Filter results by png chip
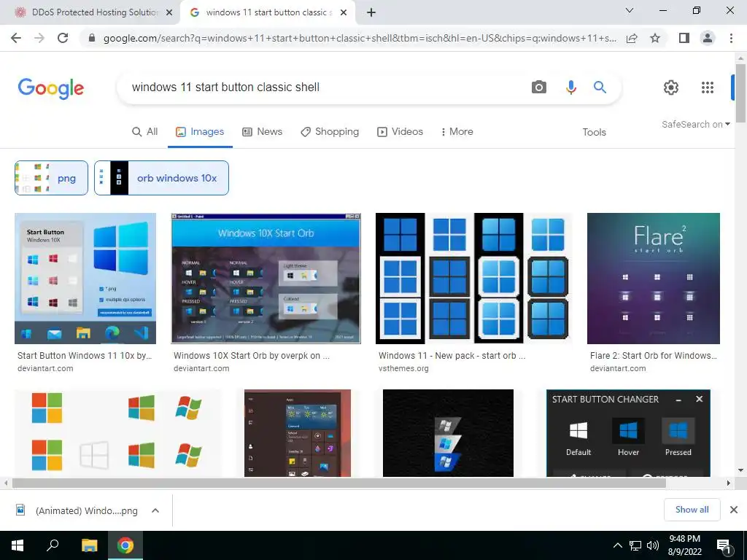Viewport: 747px width, 560px height. tap(52, 178)
